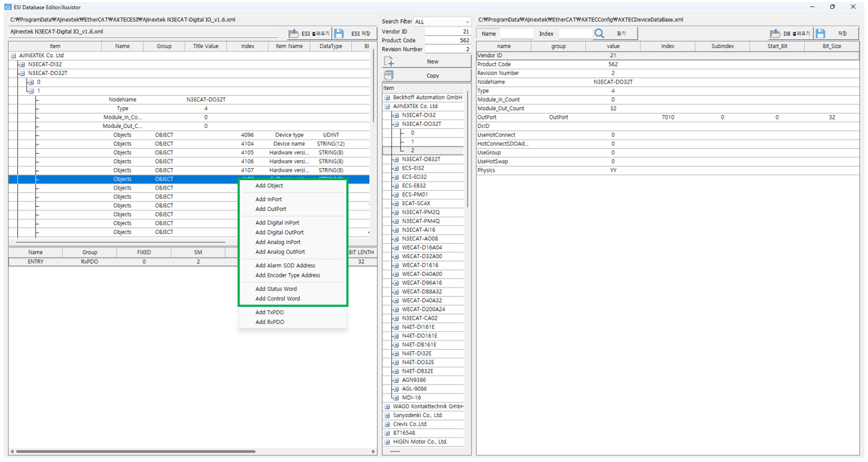Screen dimensions: 868x462
Task: Click the DataType column header
Action: 331,46
